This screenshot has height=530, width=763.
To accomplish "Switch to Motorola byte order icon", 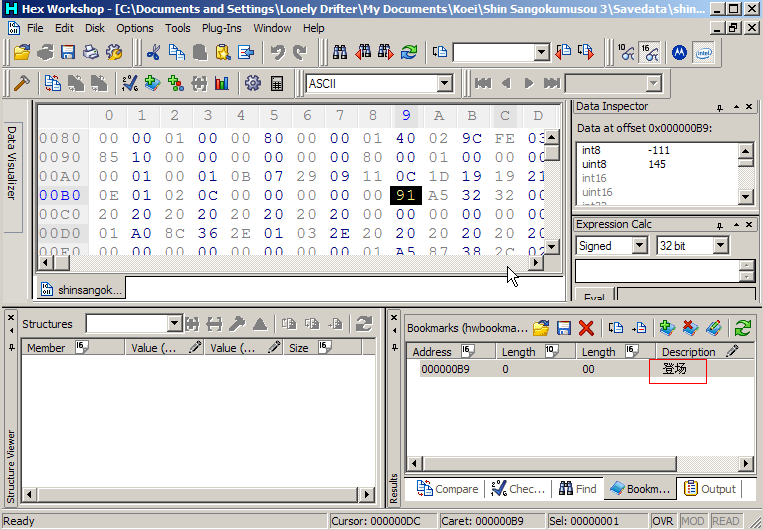I will click(679, 52).
